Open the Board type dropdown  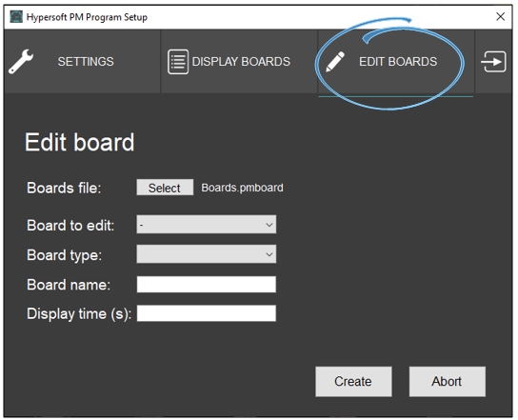tap(207, 254)
